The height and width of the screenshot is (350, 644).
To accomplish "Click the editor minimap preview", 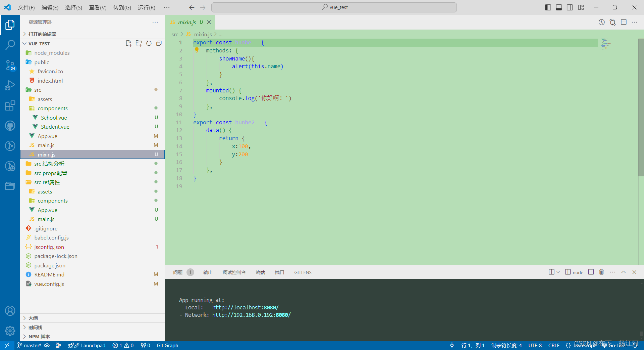I will [606, 44].
